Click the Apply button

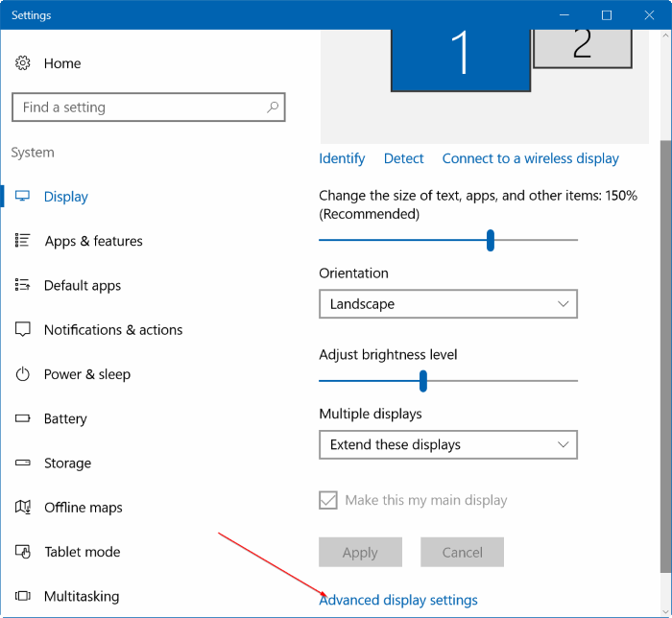click(360, 552)
